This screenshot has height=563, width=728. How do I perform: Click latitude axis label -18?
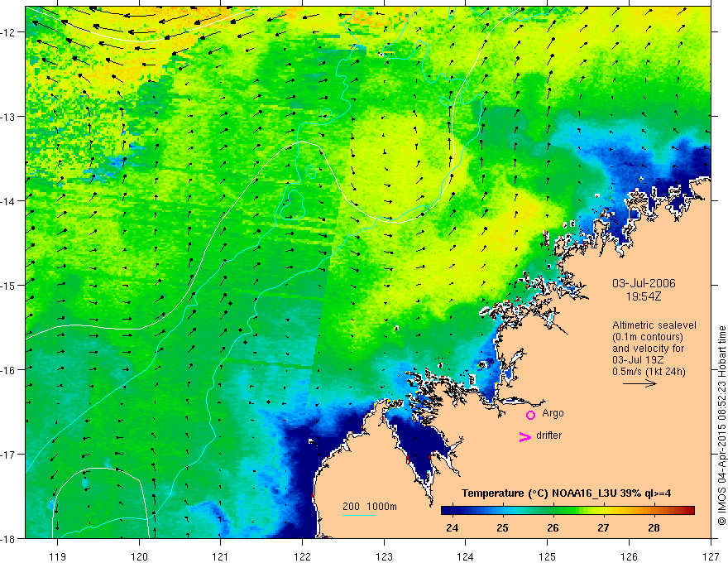pos(8,538)
